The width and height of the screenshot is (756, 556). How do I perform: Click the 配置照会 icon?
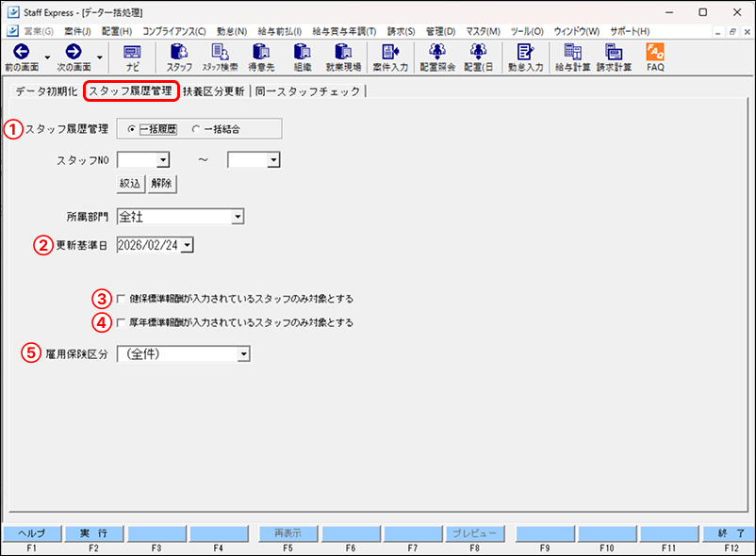(436, 58)
